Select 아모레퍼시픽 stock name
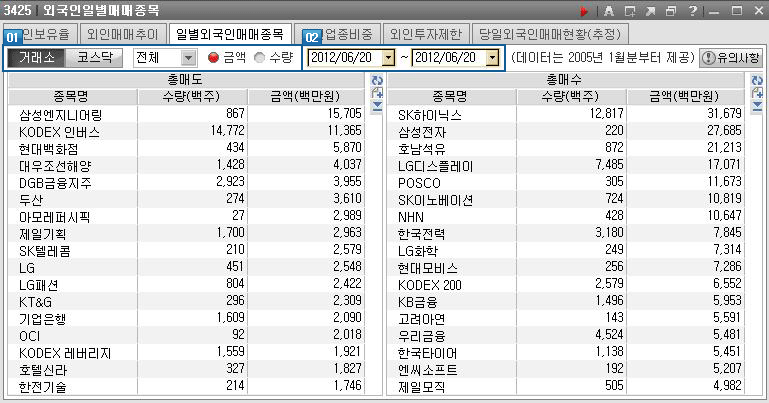769x403 pixels. (x=54, y=217)
